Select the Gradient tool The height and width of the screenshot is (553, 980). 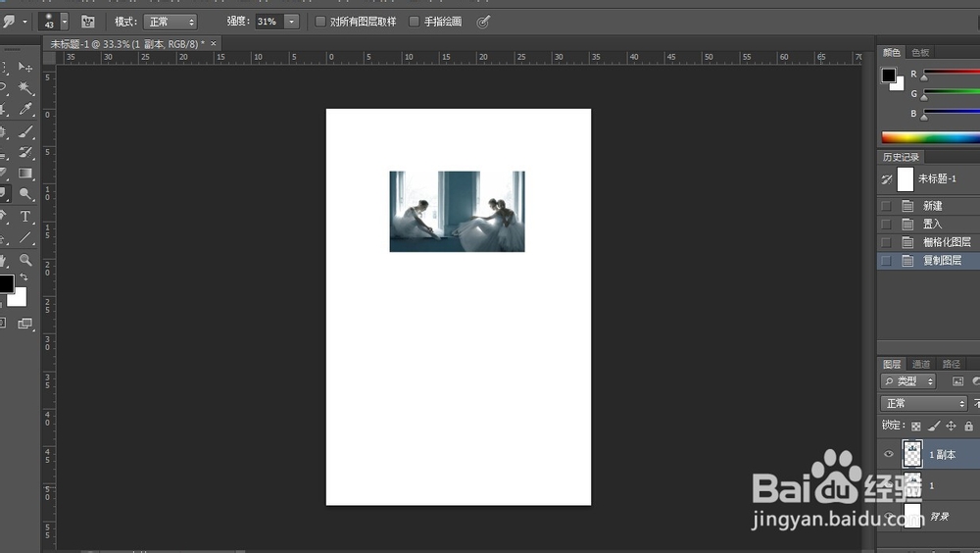click(x=25, y=174)
